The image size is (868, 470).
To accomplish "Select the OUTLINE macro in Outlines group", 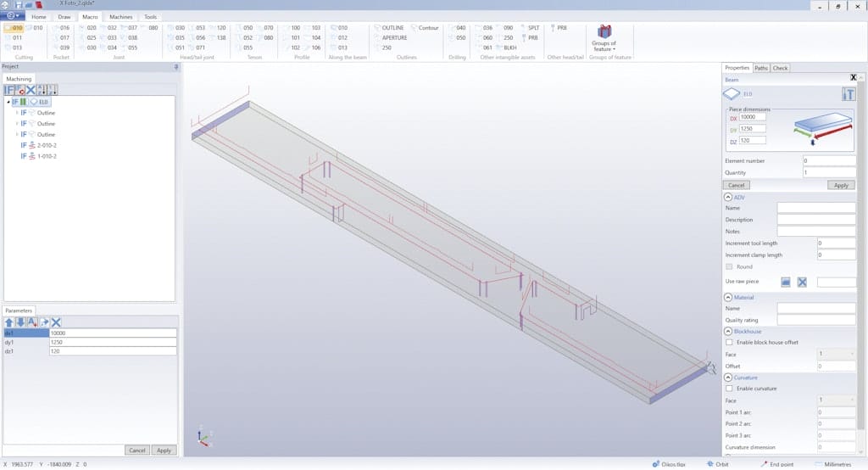I will 392,28.
